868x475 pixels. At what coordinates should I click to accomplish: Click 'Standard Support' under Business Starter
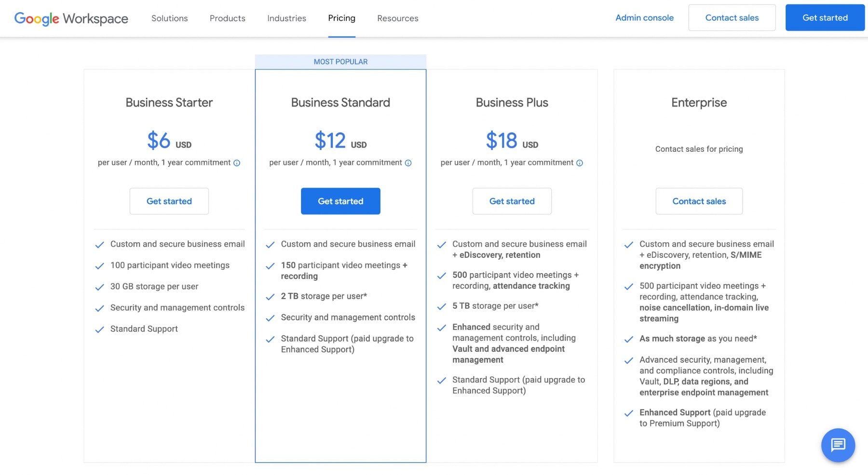144,329
